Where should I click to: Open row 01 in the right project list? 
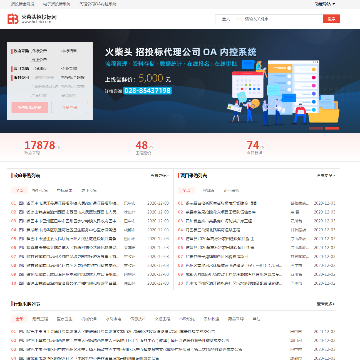pyautogui.click(x=257, y=203)
